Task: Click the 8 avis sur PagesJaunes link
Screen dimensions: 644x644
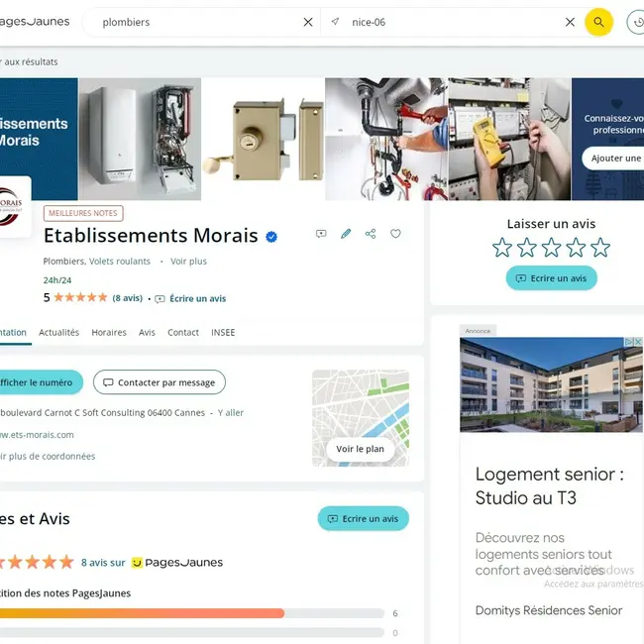Action: (152, 563)
